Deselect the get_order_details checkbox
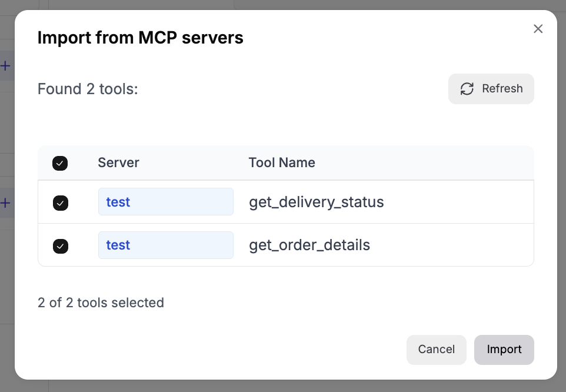The width and height of the screenshot is (566, 392). (61, 245)
